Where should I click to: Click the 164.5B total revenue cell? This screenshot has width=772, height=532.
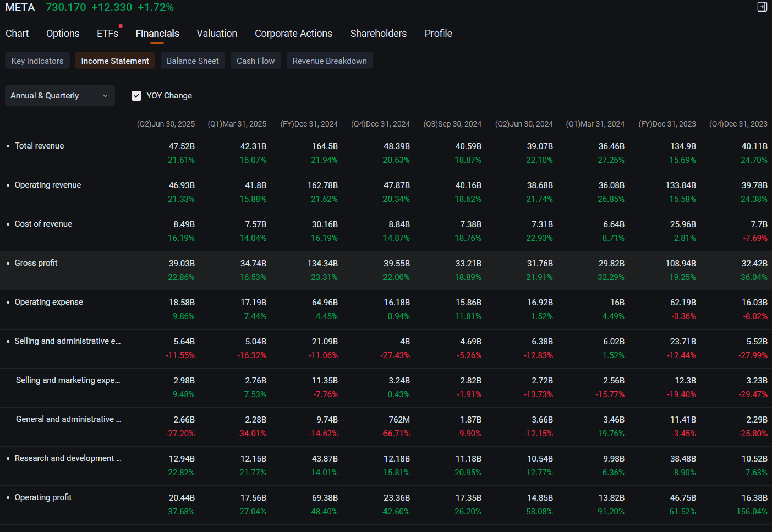[x=325, y=146]
